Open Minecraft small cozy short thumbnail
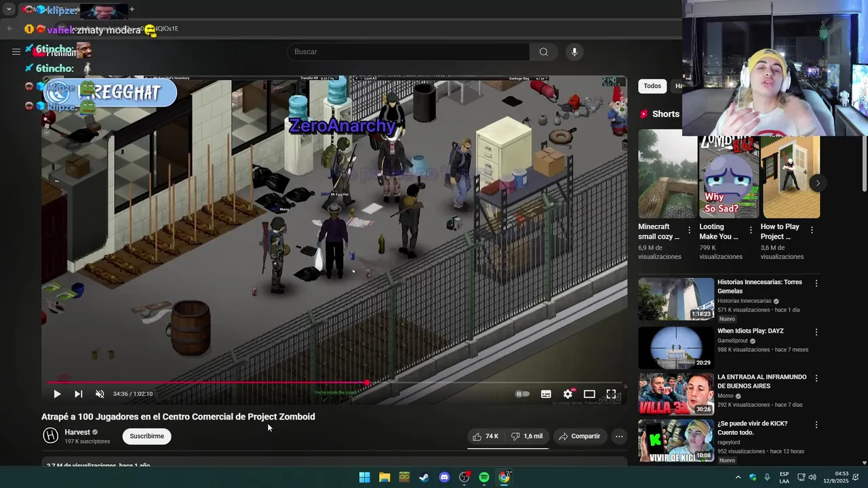This screenshot has width=868, height=488. [667, 175]
